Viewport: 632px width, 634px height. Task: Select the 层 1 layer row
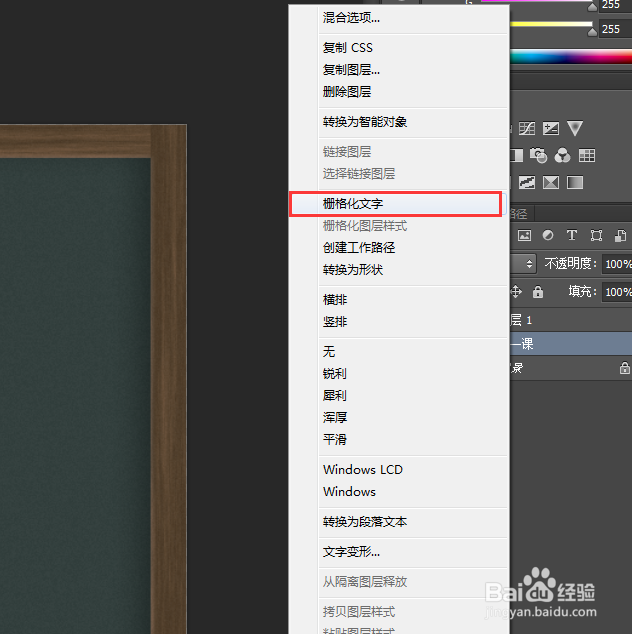coord(571,320)
